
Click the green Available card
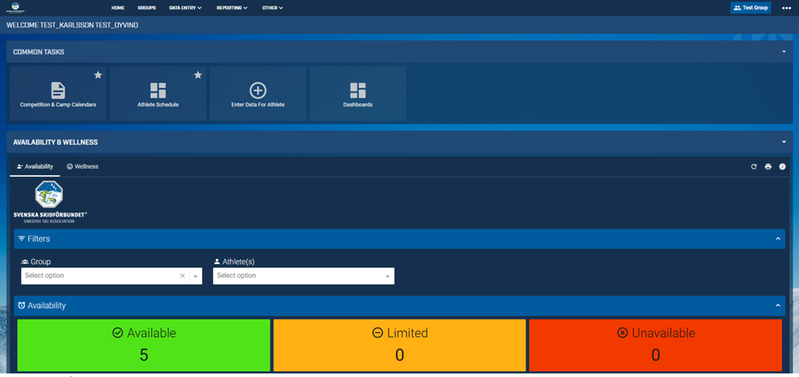[144, 345]
